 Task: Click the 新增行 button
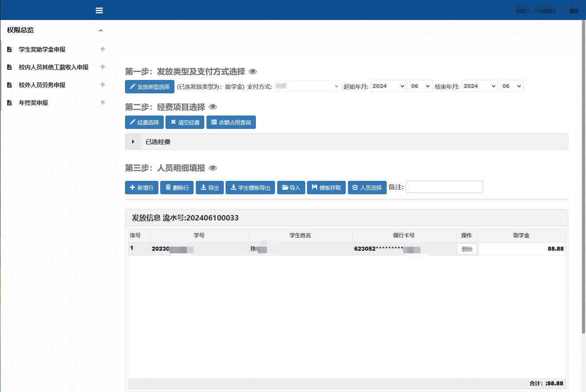pos(141,188)
